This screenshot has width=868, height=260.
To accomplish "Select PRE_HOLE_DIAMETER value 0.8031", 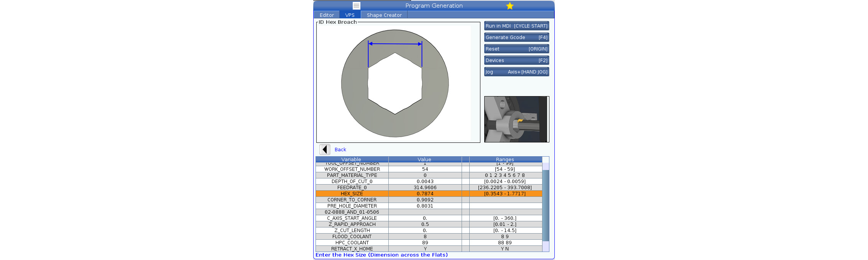I will point(425,206).
